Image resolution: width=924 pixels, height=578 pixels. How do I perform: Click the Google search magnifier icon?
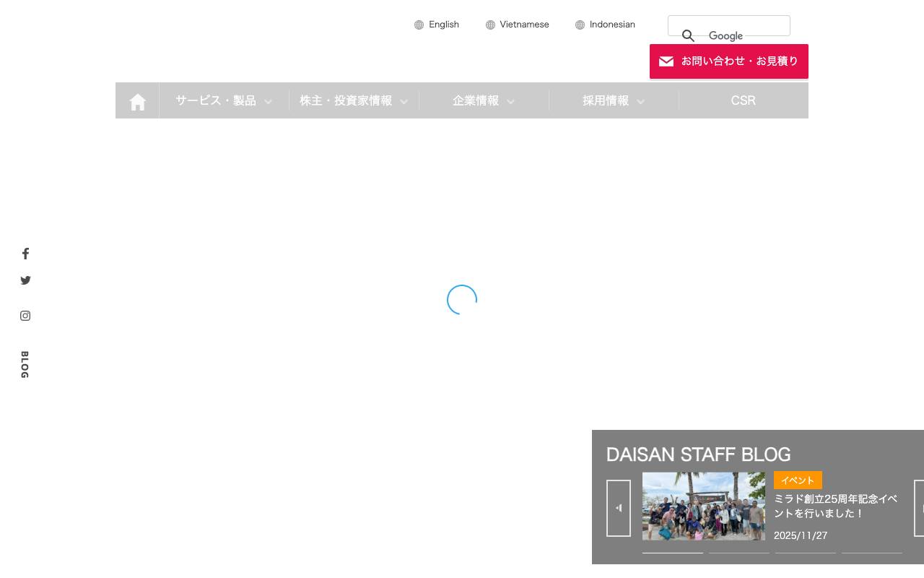pos(688,35)
